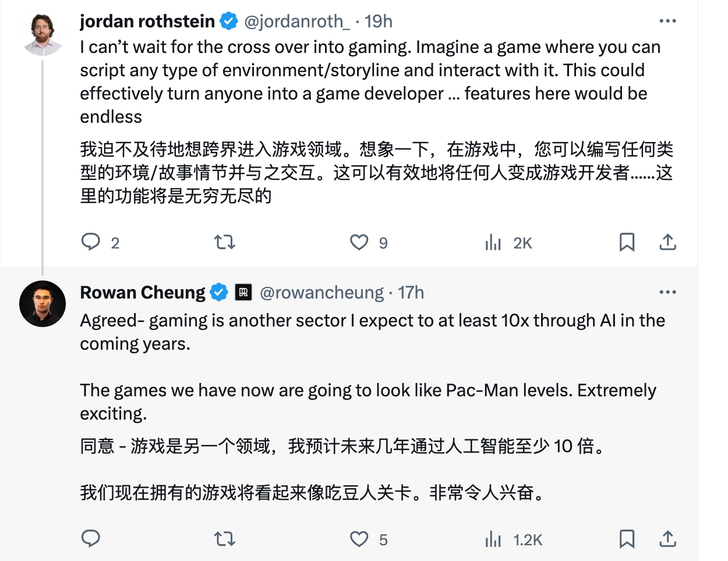Reply to Rowan Cheung's tweet

[90, 539]
